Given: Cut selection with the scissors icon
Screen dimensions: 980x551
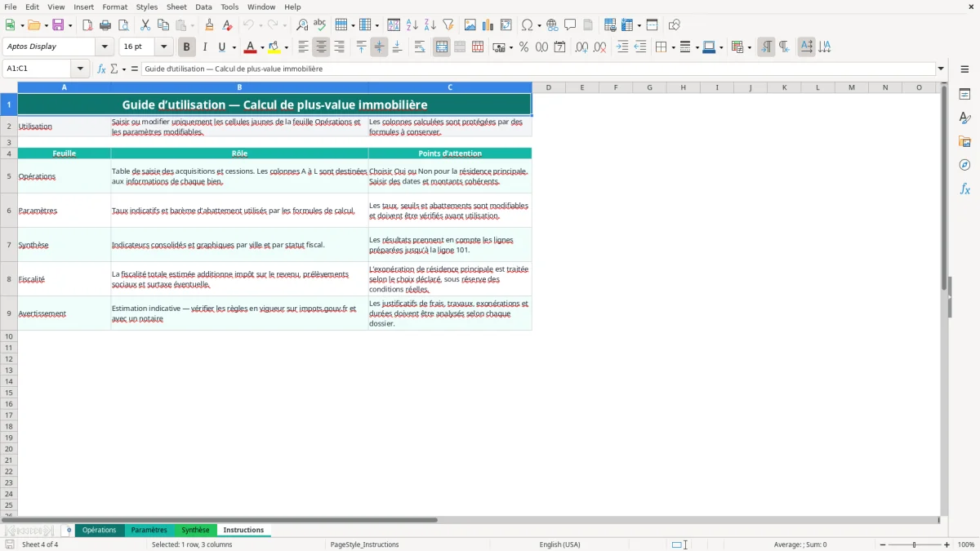Looking at the screenshot, I should click(145, 25).
